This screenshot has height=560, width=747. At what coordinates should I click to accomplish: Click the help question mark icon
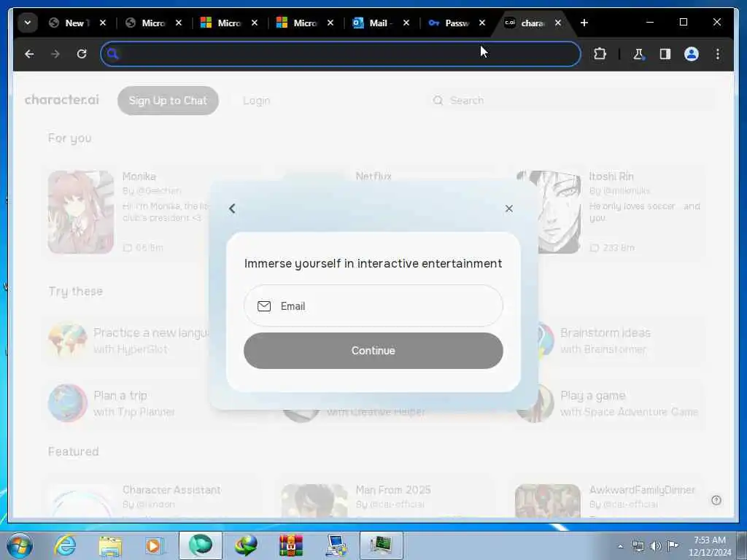[716, 500]
